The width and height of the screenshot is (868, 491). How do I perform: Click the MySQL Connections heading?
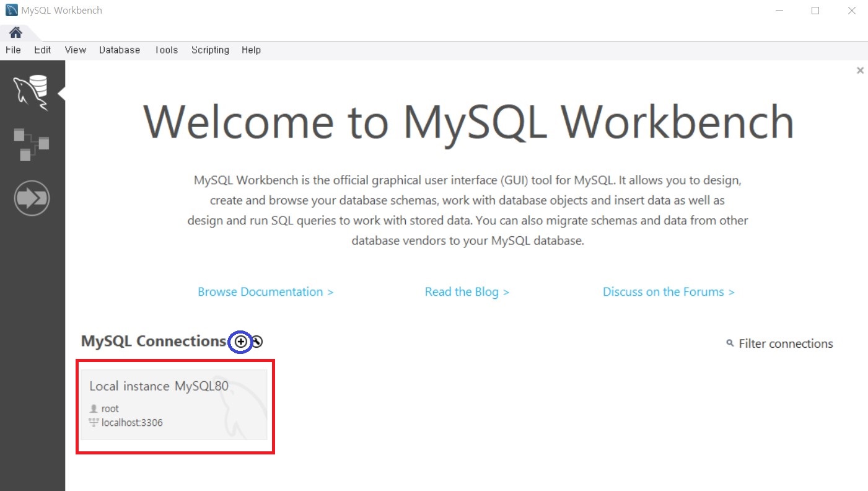click(154, 342)
